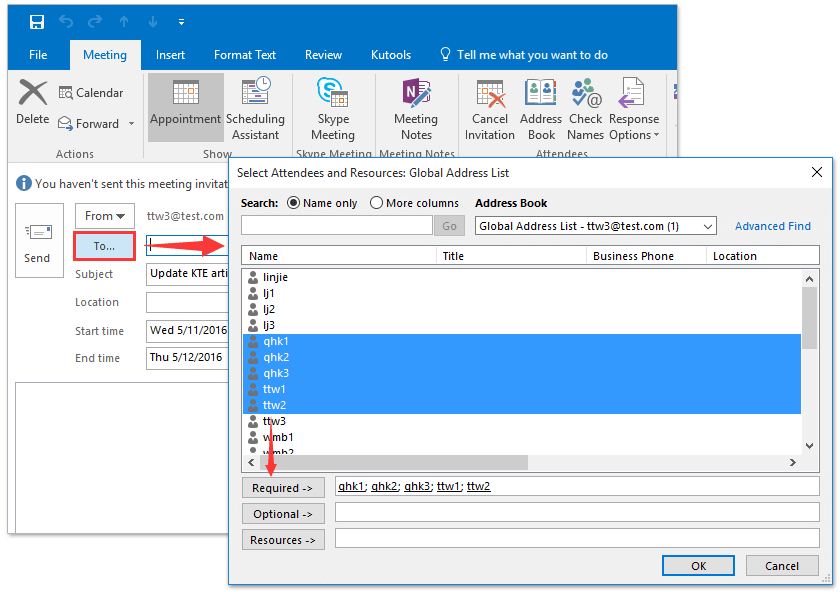Image resolution: width=840 pixels, height=592 pixels.
Task: Open Advanced Find link
Action: (772, 226)
